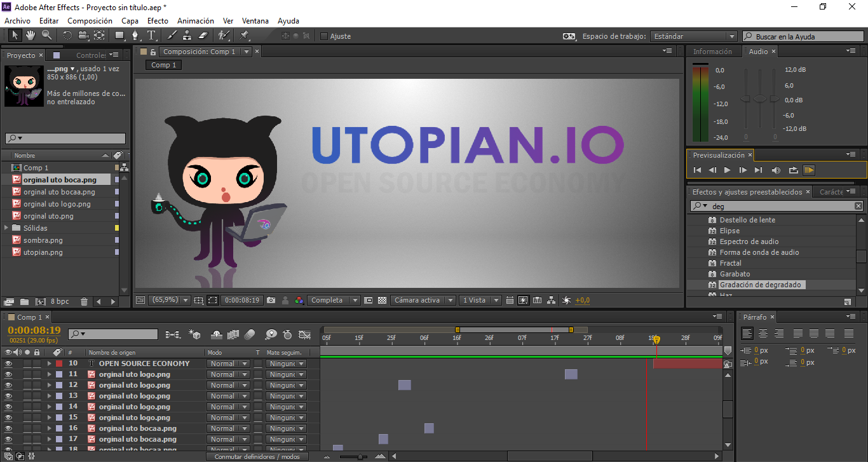Jump to first frame in preview panel
This screenshot has width=868, height=462.
coord(697,170)
